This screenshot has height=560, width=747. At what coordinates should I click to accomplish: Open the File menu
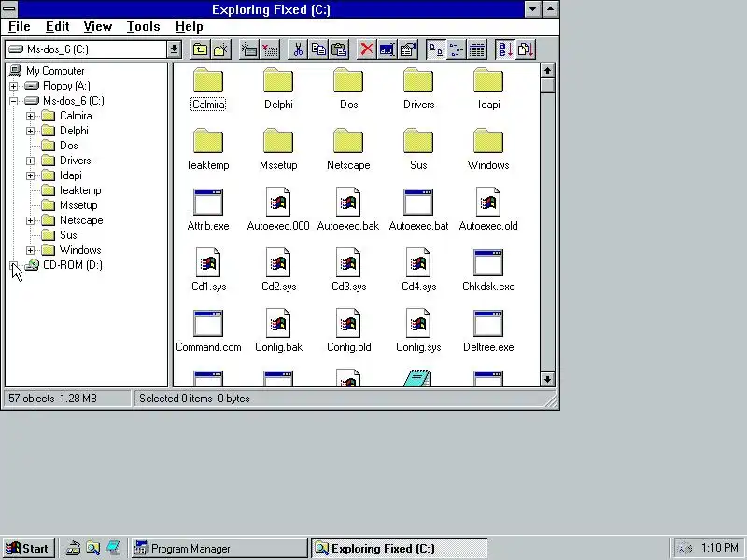pyautogui.click(x=19, y=27)
